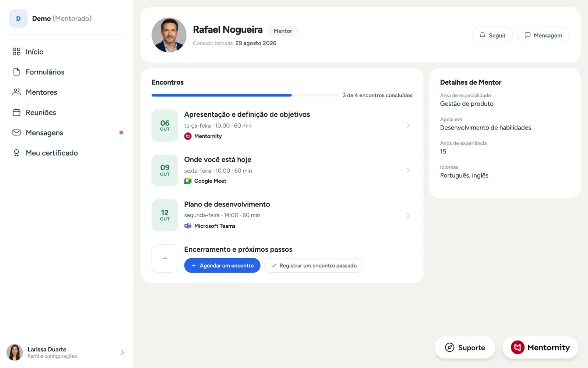The width and height of the screenshot is (588, 368).
Task: Click the Meu certificado ribbon icon
Action: (x=17, y=153)
